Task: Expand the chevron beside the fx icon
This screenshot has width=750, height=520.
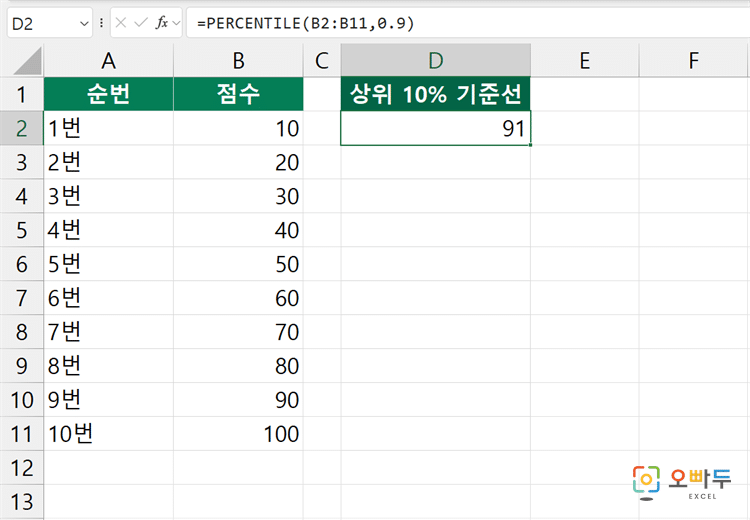Action: (176, 23)
